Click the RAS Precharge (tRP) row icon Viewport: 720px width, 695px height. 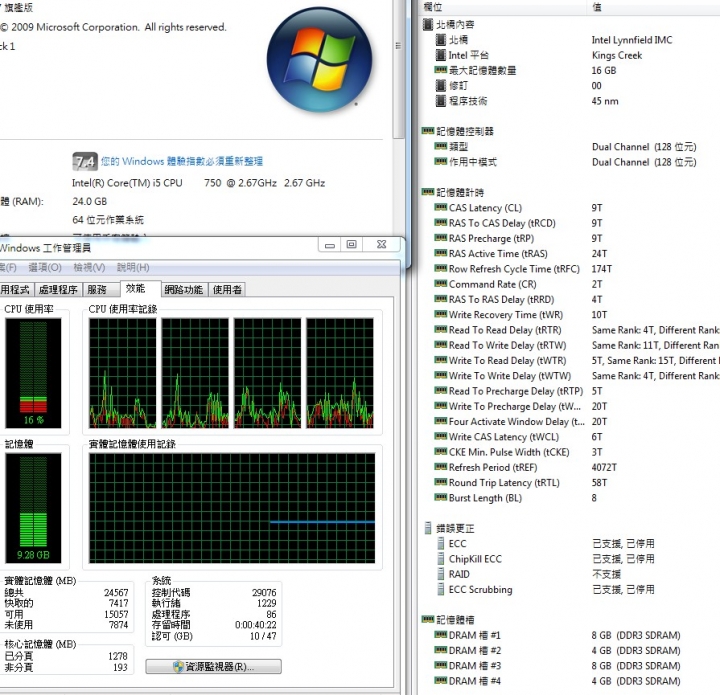pos(441,238)
